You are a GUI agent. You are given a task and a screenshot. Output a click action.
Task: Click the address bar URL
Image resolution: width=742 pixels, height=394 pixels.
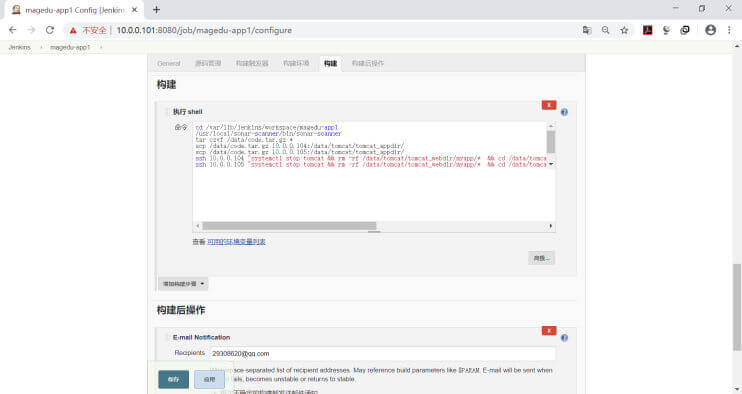[x=204, y=30]
